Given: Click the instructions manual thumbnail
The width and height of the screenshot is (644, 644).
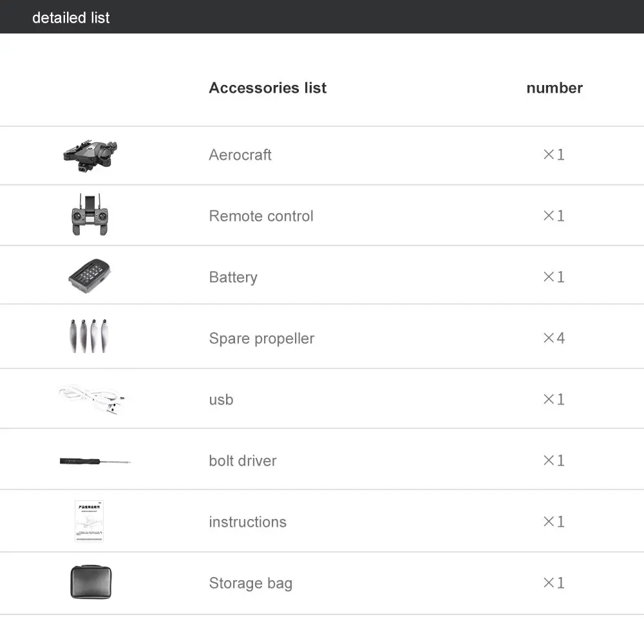Looking at the screenshot, I should pyautogui.click(x=89, y=521).
